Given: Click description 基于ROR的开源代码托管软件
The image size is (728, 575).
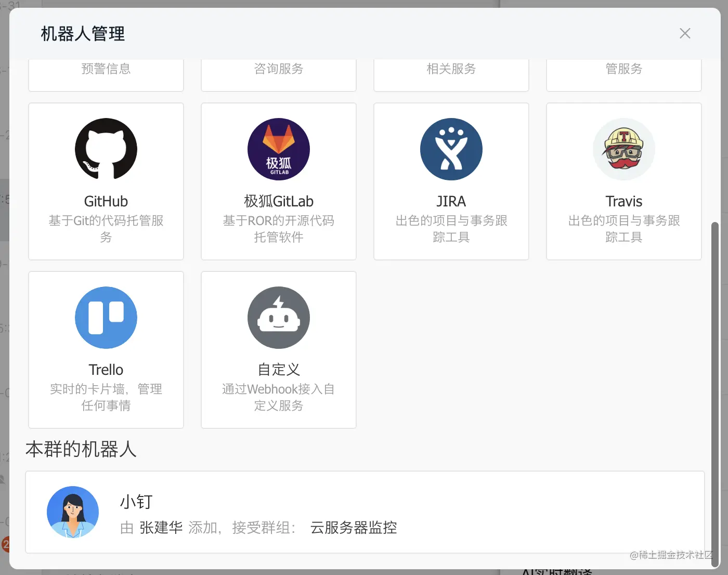Looking at the screenshot, I should [x=279, y=229].
